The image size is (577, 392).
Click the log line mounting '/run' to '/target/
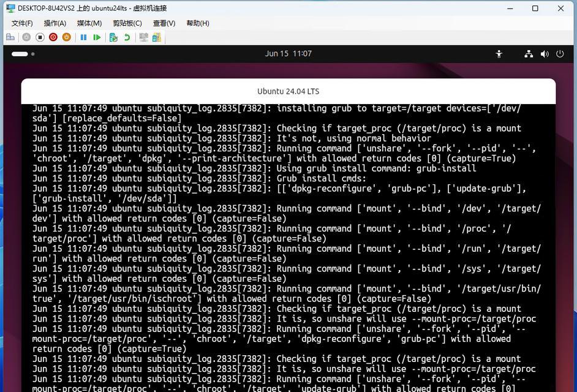click(287, 249)
